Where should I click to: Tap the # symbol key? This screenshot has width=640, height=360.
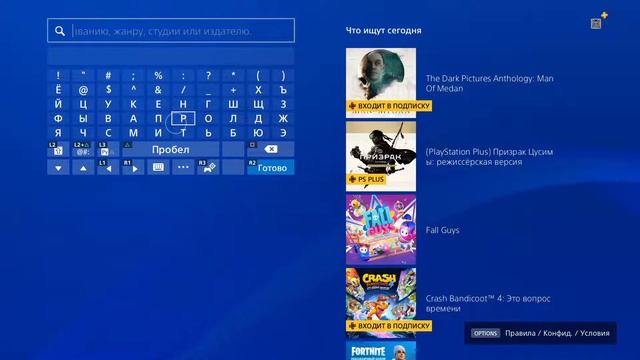point(108,76)
